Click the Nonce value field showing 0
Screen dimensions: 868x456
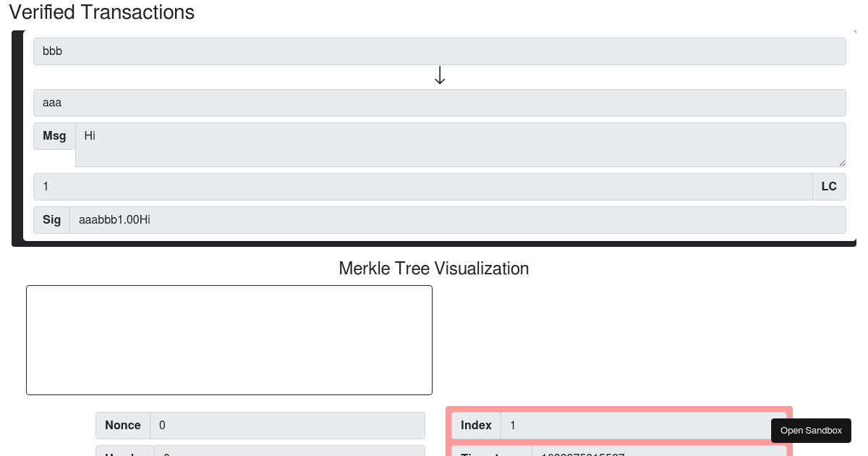[287, 425]
